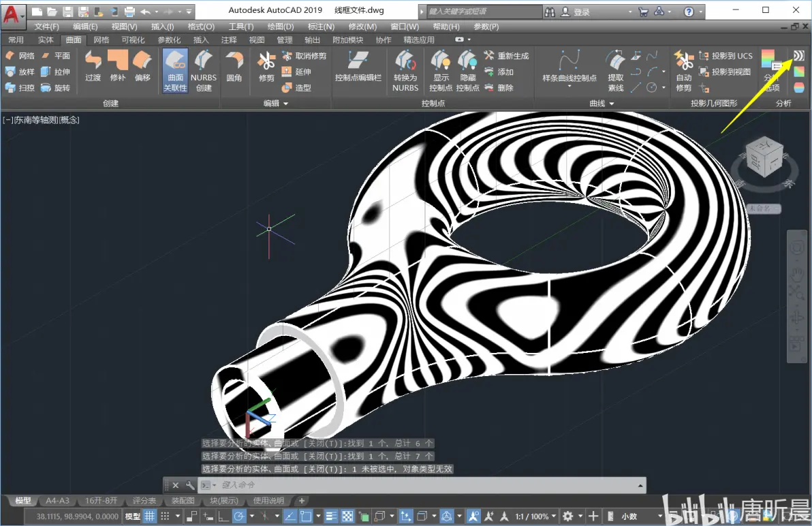Click the print icon in quick access toolbar

129,12
